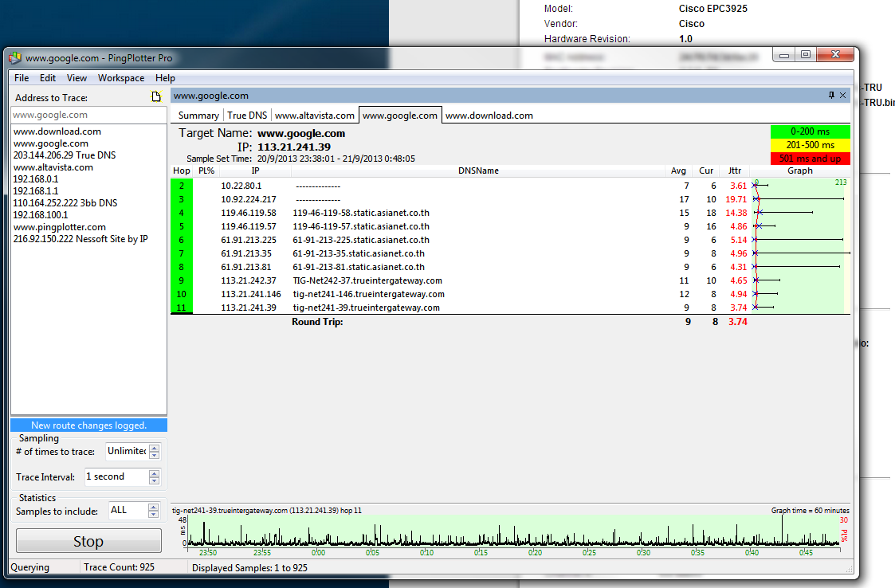Increase Samples to include value
This screenshot has height=588, width=895.
point(153,507)
